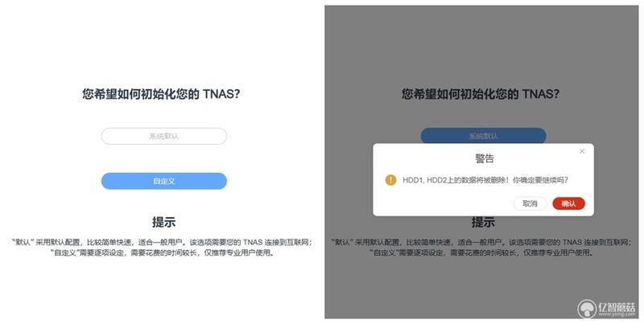Click the yellow exclamation warning icon

(x=390, y=179)
